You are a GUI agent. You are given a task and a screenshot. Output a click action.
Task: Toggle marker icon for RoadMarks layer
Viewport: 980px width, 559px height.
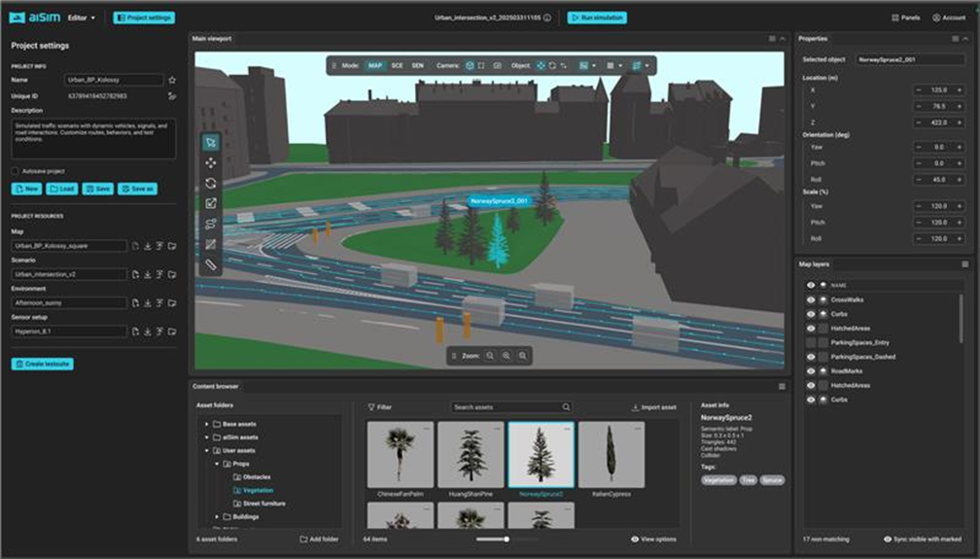click(x=823, y=370)
